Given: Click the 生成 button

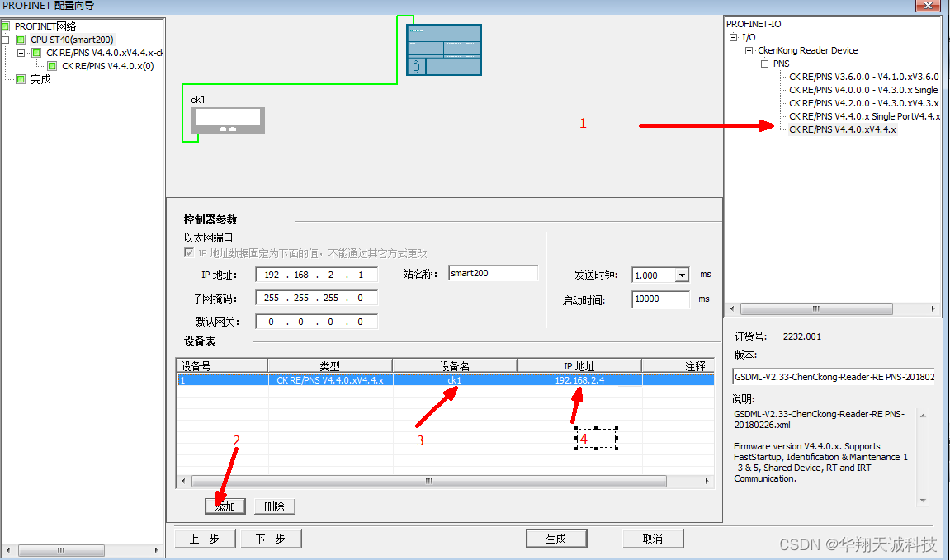Looking at the screenshot, I should point(556,539).
